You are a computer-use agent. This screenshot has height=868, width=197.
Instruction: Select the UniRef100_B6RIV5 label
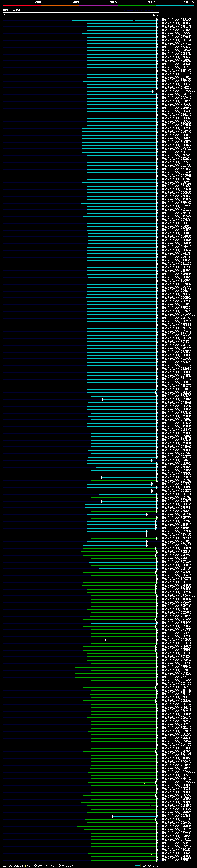pyautogui.click(x=176, y=71)
